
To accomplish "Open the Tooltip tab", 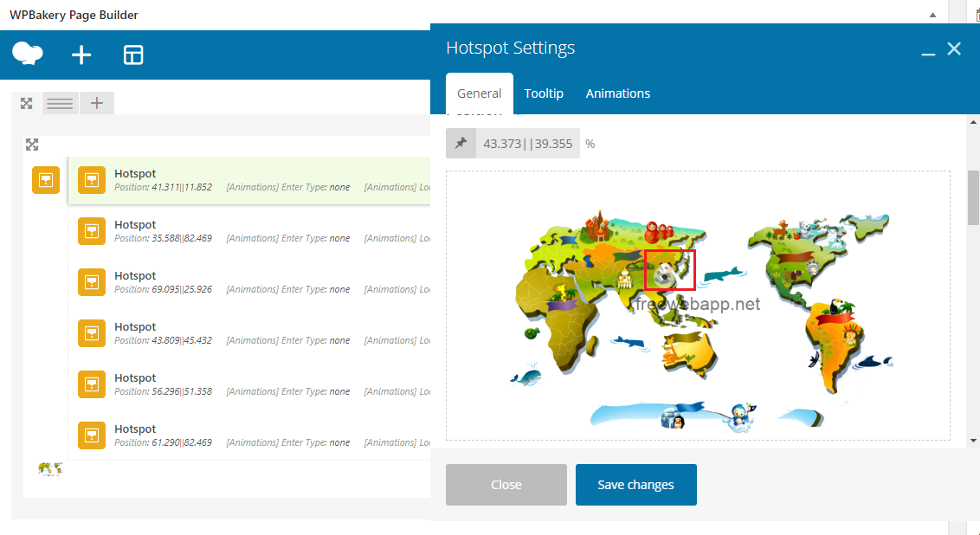I will click(544, 93).
